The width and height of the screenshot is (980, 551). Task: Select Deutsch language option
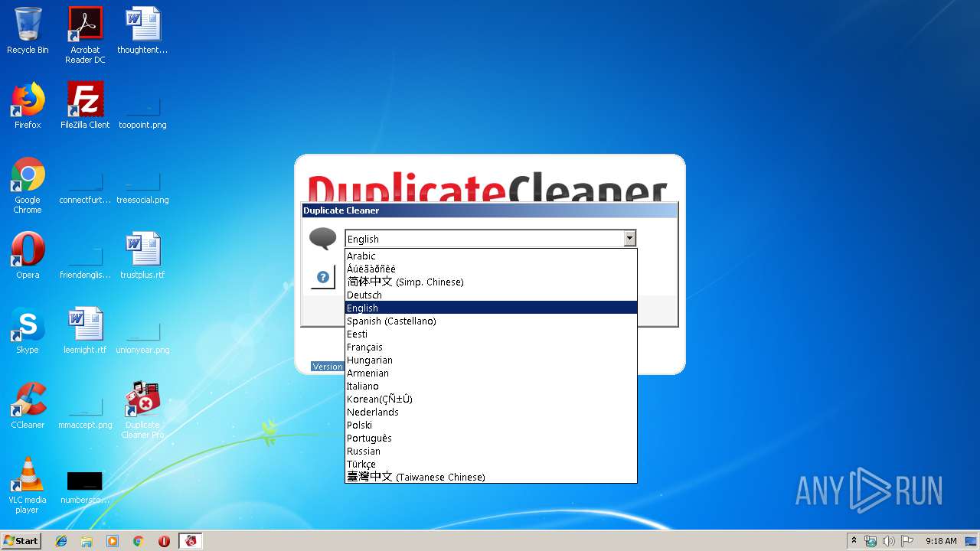click(491, 295)
